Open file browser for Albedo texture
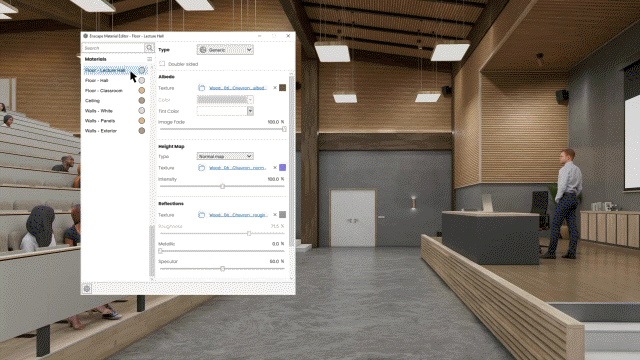Viewport: 640px width, 360px height. pos(202,88)
